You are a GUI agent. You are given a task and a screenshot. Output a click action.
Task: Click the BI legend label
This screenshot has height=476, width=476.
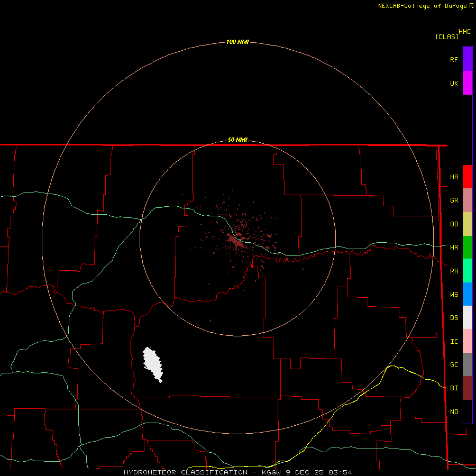(454, 388)
